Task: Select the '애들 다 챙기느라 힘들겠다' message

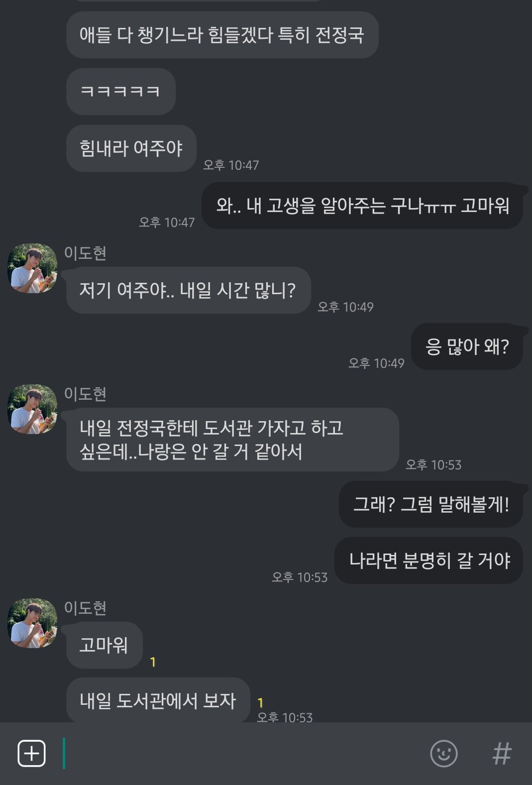Action: pyautogui.click(x=222, y=35)
